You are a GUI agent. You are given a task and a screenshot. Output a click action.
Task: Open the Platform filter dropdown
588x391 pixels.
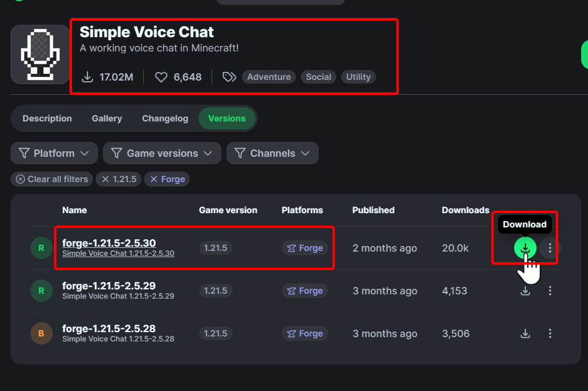point(55,153)
